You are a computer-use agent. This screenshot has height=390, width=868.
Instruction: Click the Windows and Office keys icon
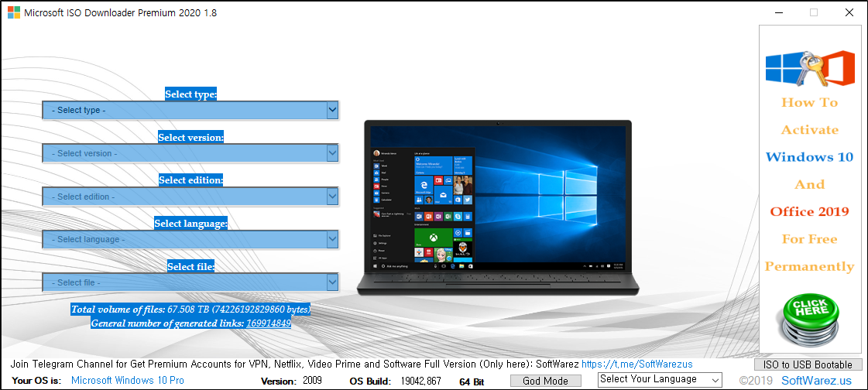[x=809, y=68]
